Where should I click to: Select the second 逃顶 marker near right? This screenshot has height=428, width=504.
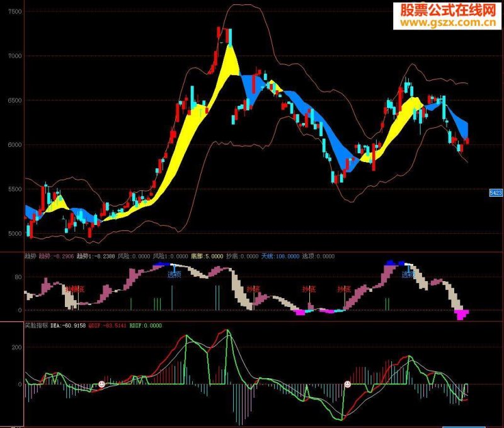tap(408, 274)
